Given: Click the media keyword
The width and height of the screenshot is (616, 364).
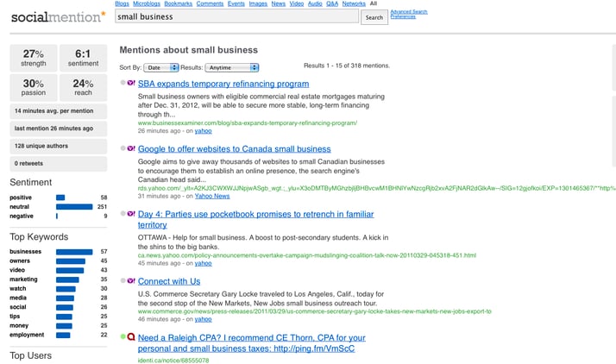Looking at the screenshot, I should [18, 298].
